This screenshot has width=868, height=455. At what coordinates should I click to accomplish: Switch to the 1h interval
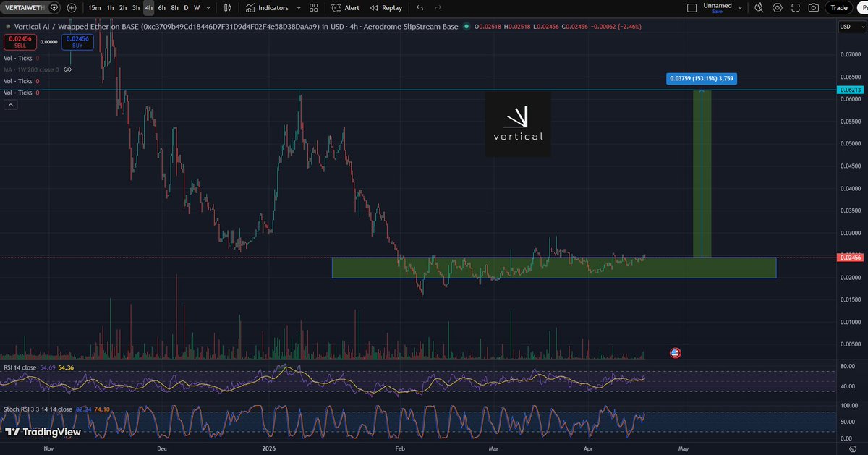click(110, 8)
